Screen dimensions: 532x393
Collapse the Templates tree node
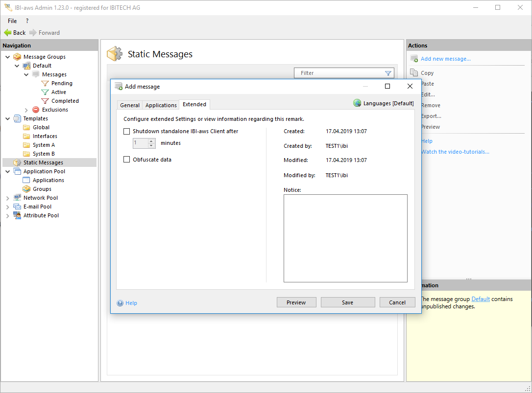point(8,118)
